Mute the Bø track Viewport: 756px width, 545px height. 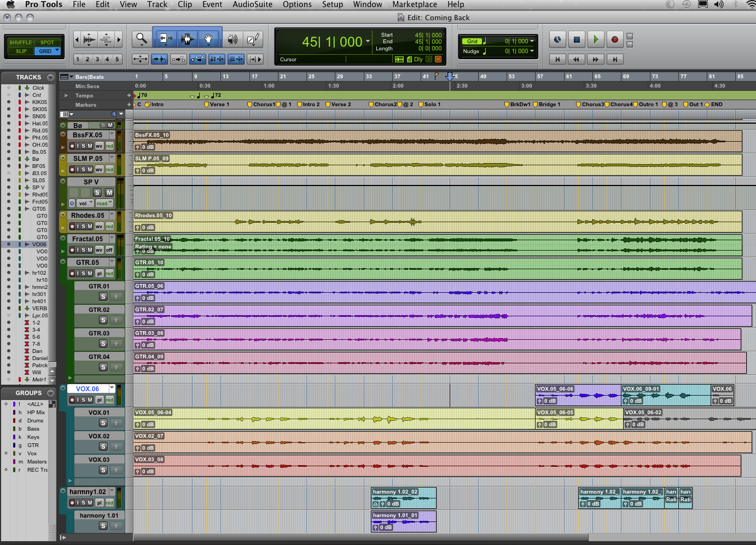click(x=111, y=125)
